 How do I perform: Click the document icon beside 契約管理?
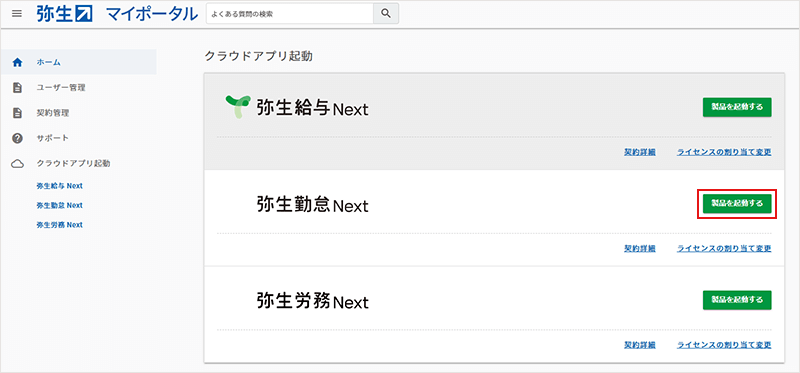point(17,113)
